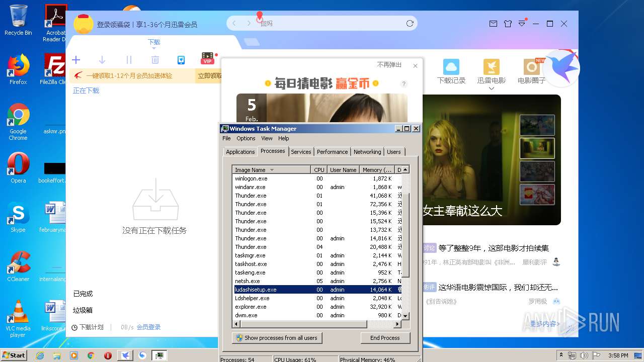Open the VIP film icon
This screenshot has height=362, width=644.
(x=207, y=58)
